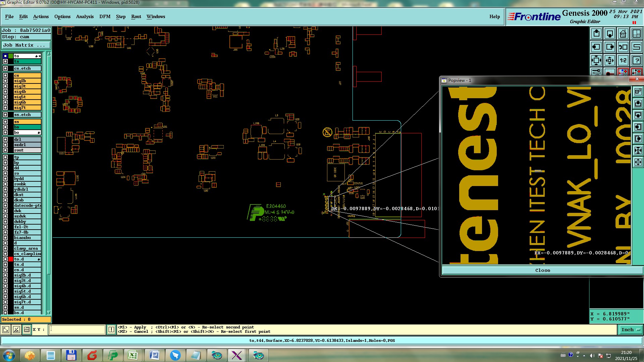644x362 pixels.
Task: Open Word from the taskbar
Action: (154, 355)
